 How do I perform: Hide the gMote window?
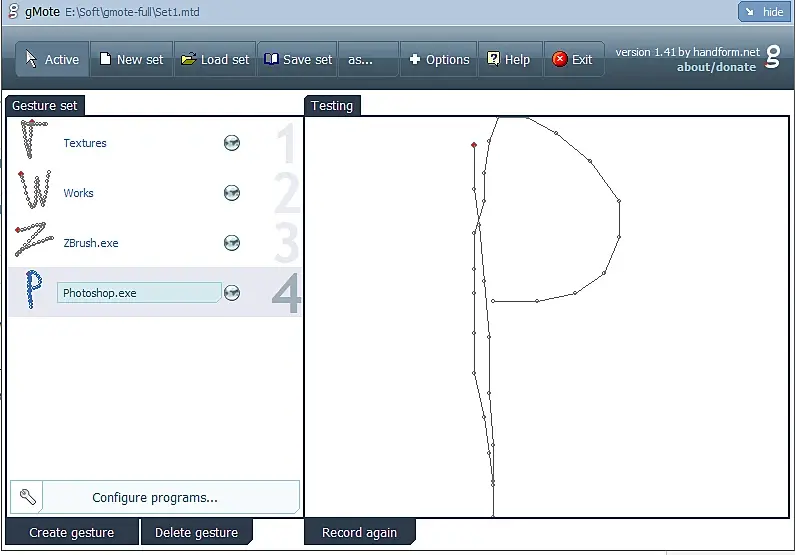(764, 12)
